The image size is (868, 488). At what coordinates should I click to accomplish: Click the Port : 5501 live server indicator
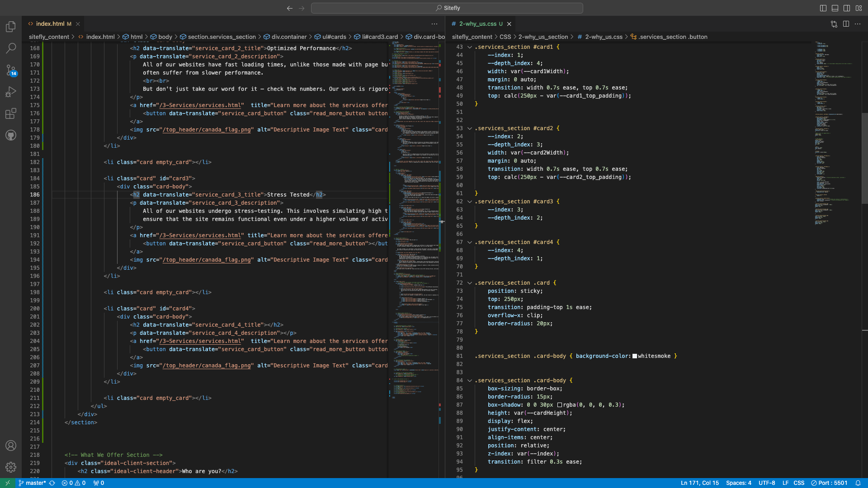coord(829,483)
